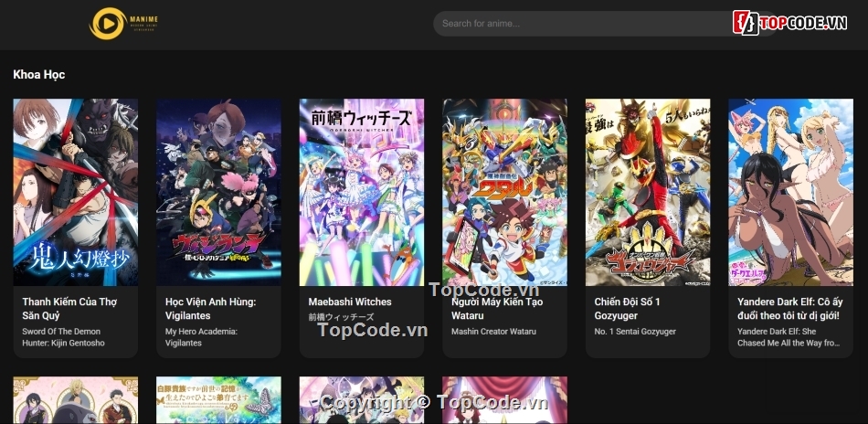Screen dimensions: 868x424
Task: Open second-row poster with butterfly artwork
Action: (x=218, y=400)
